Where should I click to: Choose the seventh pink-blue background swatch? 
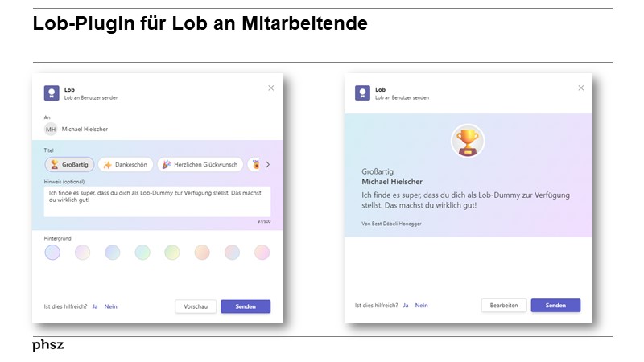[232, 253]
